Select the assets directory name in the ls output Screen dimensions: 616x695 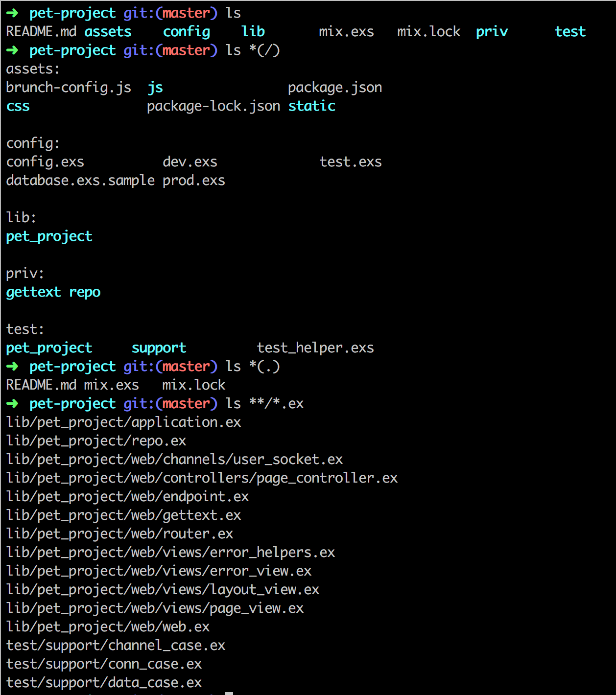108,31
